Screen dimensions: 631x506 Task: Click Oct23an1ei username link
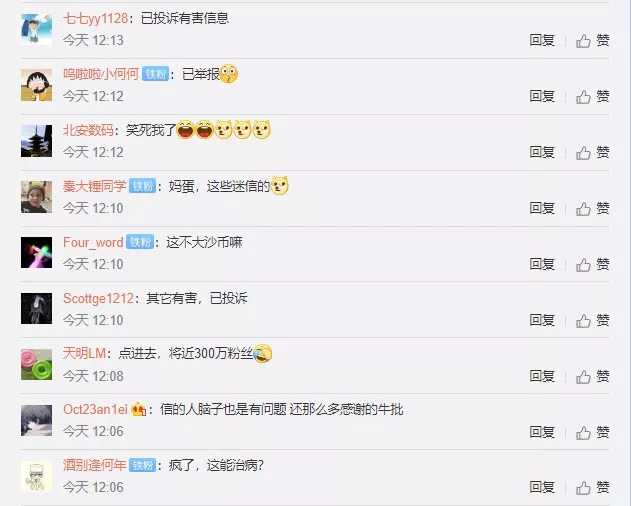coord(95,409)
